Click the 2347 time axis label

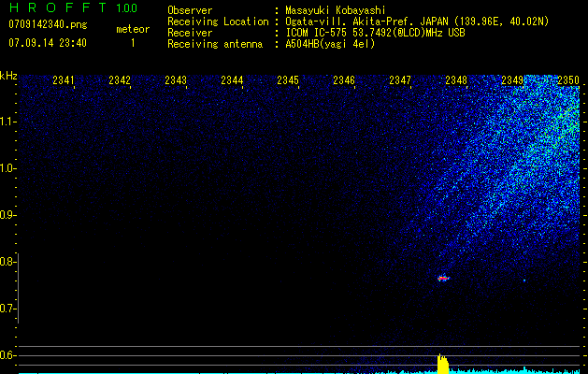point(400,80)
